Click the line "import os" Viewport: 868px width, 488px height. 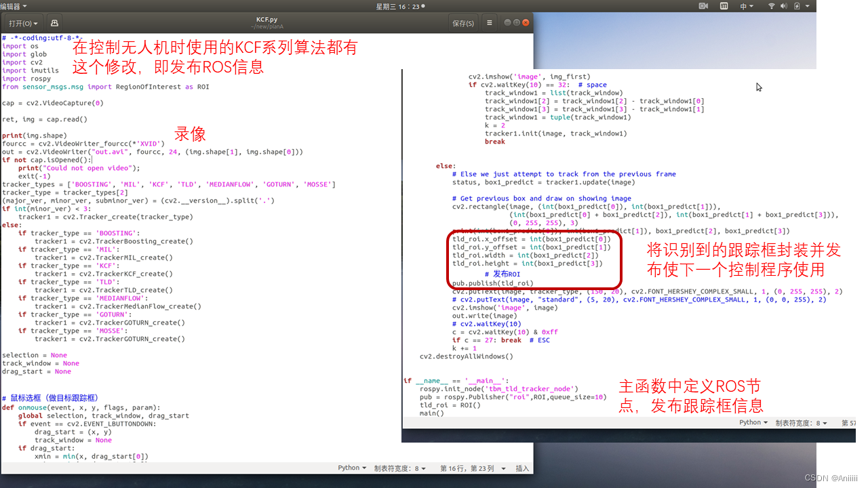coord(20,46)
